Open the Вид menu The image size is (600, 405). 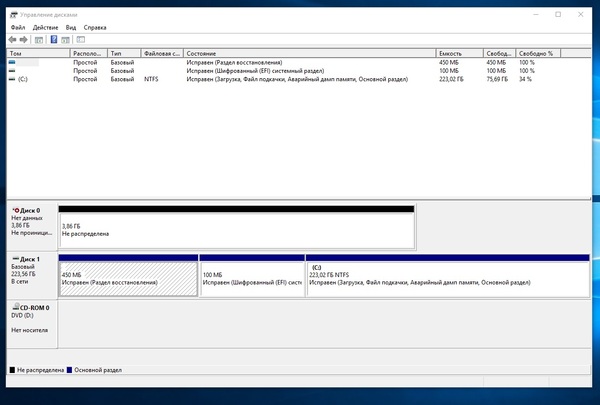point(70,27)
